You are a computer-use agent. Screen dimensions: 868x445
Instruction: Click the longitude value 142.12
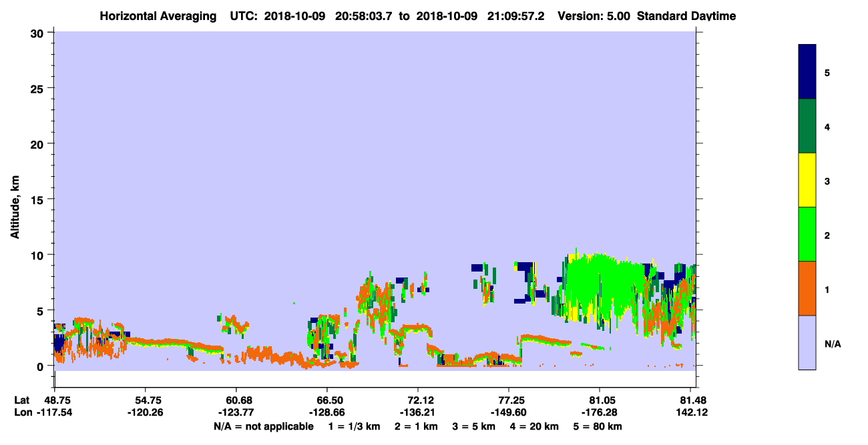(692, 412)
